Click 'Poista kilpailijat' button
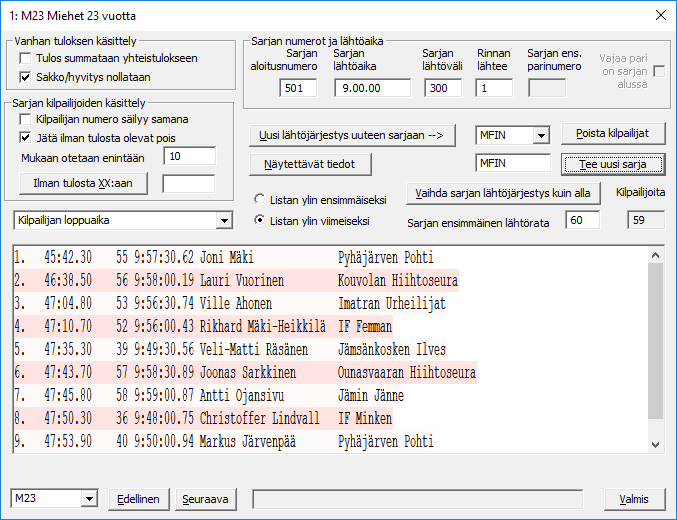This screenshot has height=520, width=677. 613,134
